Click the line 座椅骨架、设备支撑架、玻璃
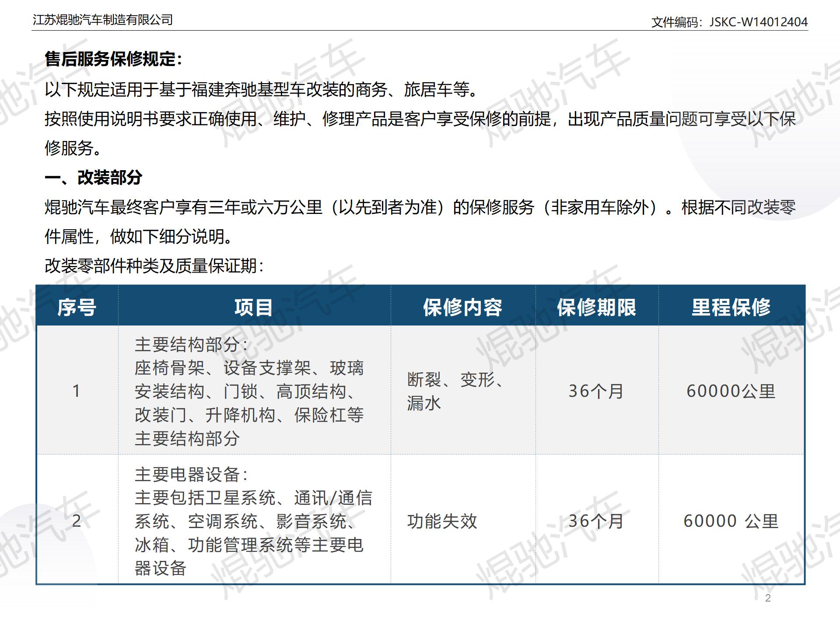This screenshot has height=630, width=840. (x=249, y=368)
